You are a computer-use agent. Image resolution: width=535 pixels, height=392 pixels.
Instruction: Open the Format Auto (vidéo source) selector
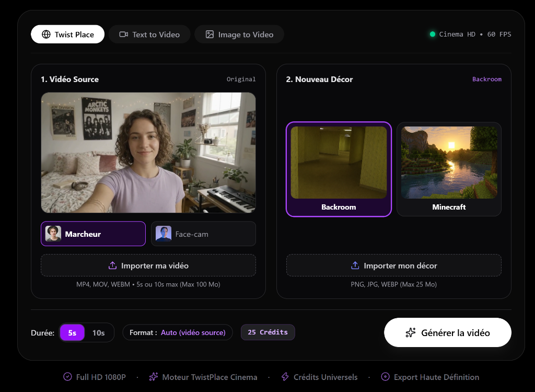tap(178, 332)
